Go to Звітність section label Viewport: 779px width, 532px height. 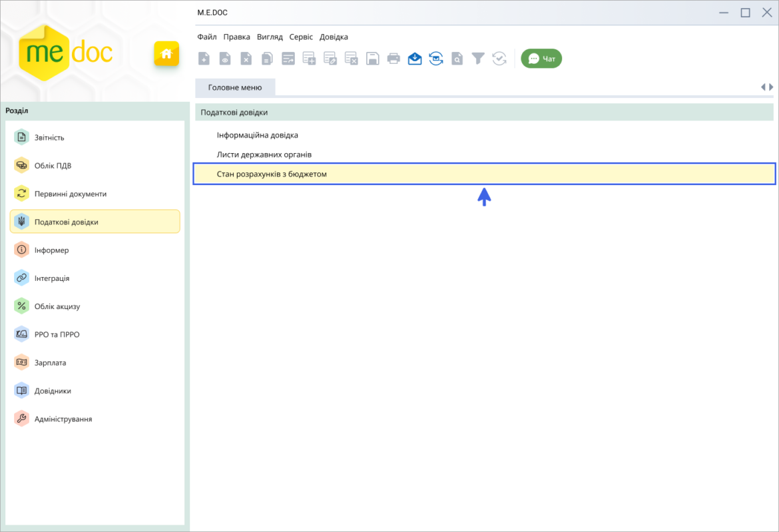click(49, 138)
